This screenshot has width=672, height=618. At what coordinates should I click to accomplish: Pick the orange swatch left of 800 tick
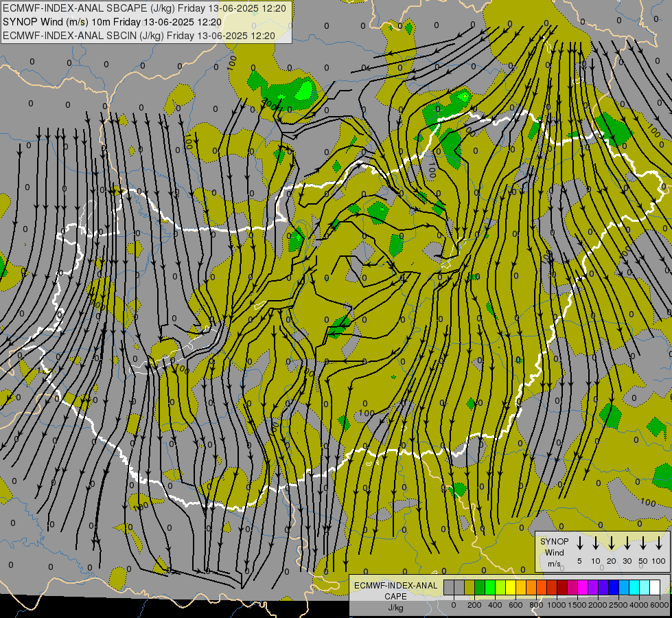pos(531,587)
